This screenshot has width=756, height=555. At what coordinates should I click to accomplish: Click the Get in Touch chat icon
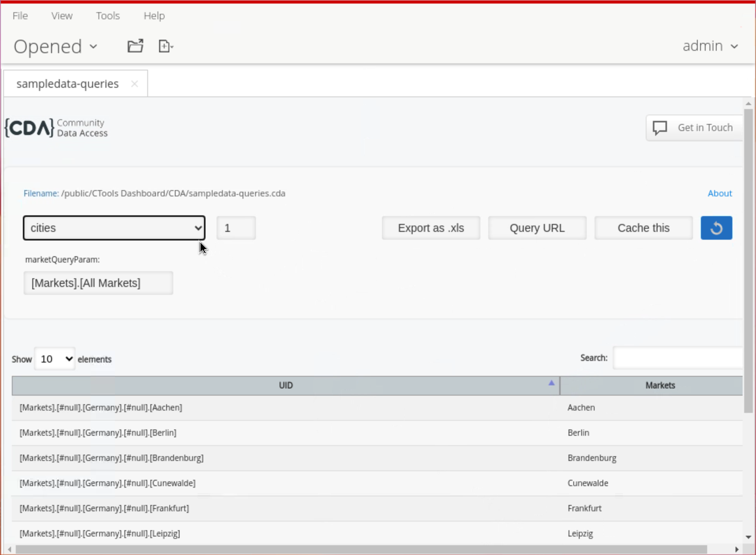[660, 128]
